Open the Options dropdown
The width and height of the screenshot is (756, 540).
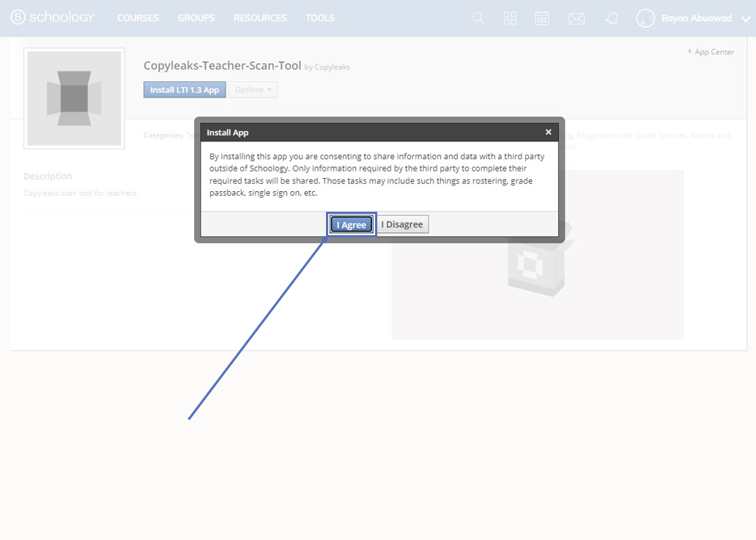[253, 89]
